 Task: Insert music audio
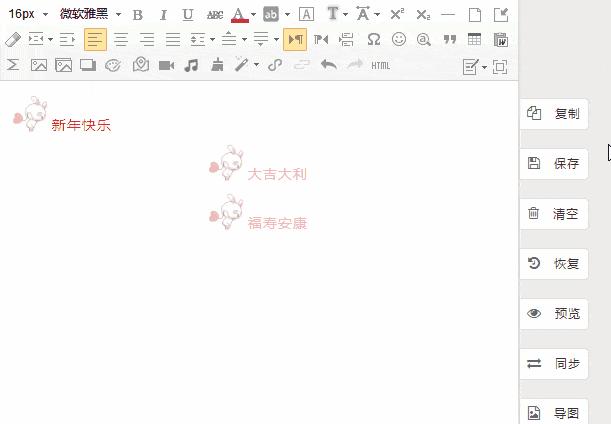pos(191,65)
